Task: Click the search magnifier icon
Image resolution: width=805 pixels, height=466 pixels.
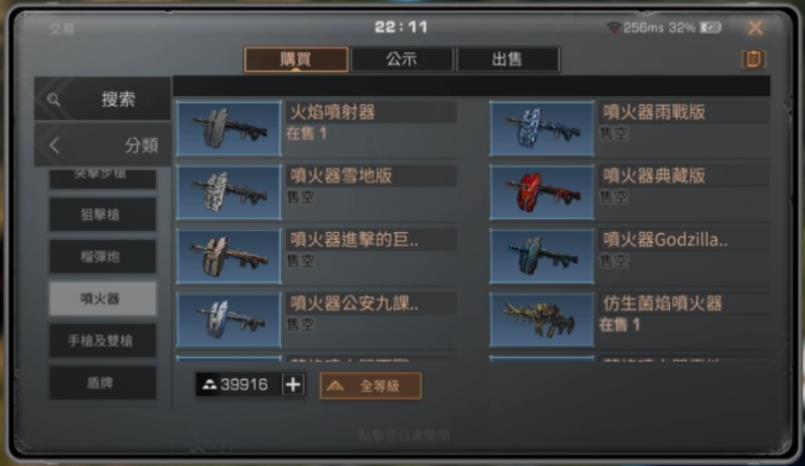Action: [53, 99]
